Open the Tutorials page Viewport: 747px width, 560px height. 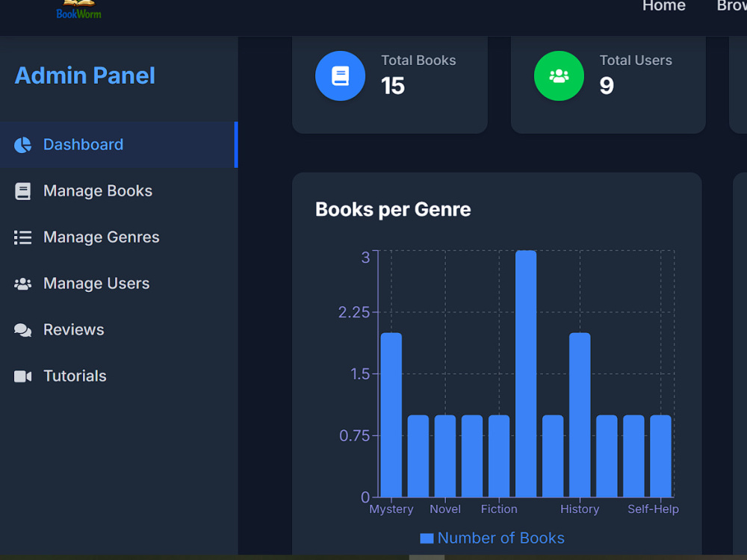tap(119, 376)
